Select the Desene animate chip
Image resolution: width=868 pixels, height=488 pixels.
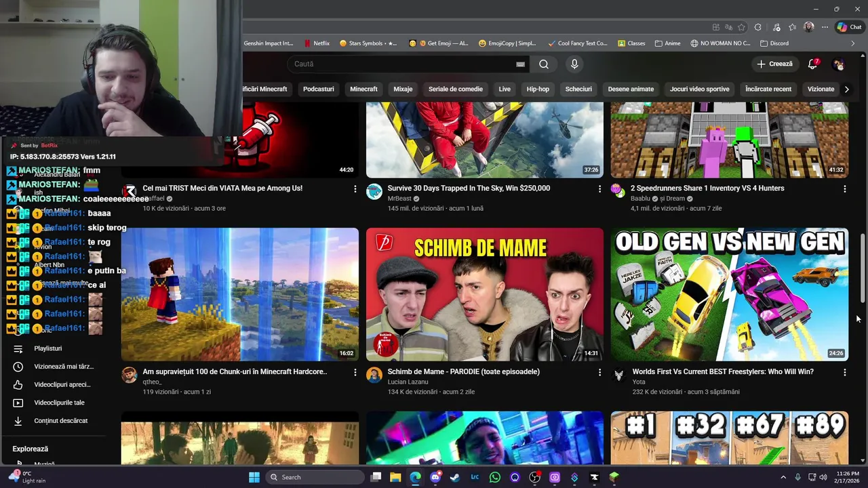(631, 89)
